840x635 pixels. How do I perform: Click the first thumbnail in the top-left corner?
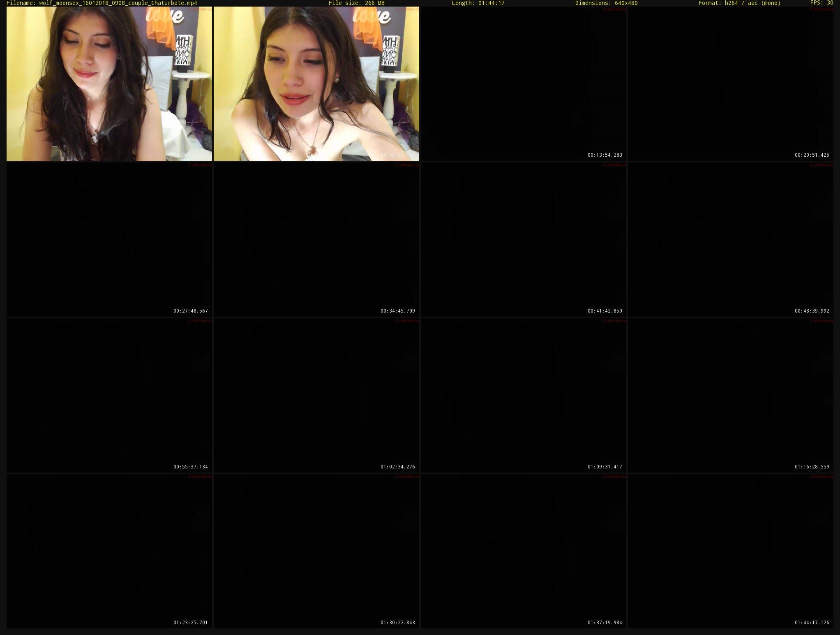click(109, 83)
